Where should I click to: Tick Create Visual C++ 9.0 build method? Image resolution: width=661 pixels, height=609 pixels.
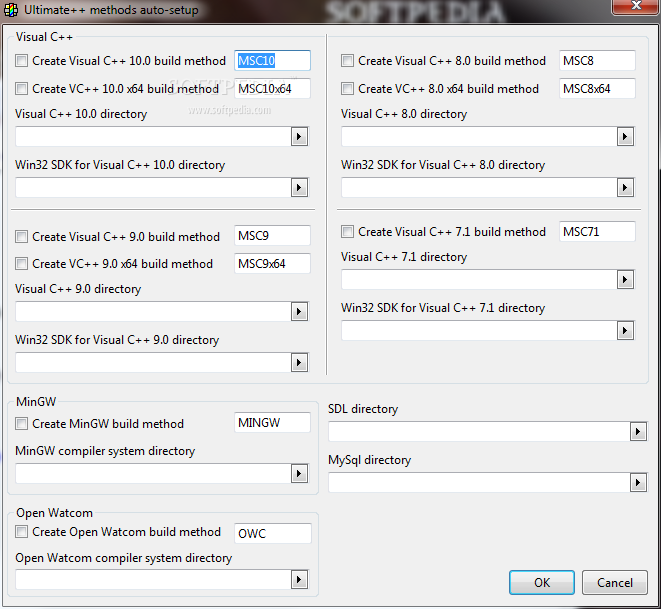(x=21, y=236)
